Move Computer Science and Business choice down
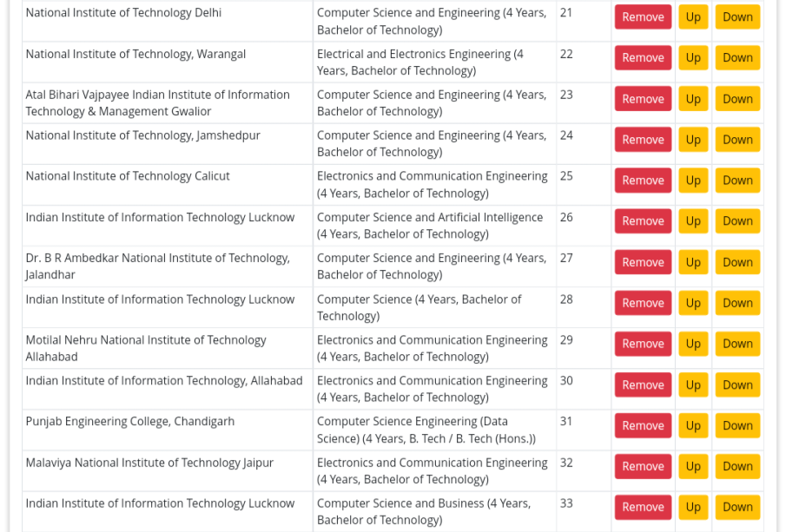The width and height of the screenshot is (786, 532). coord(737,507)
